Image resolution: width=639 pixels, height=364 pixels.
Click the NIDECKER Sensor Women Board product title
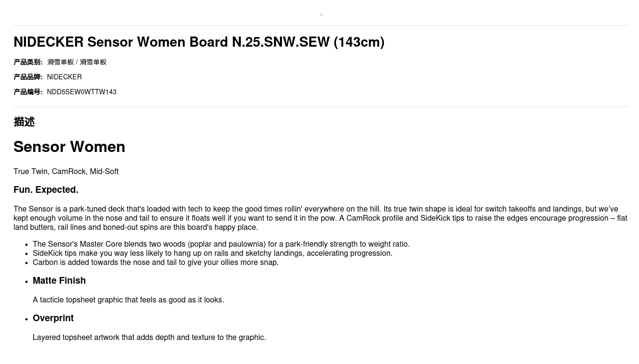tap(199, 42)
